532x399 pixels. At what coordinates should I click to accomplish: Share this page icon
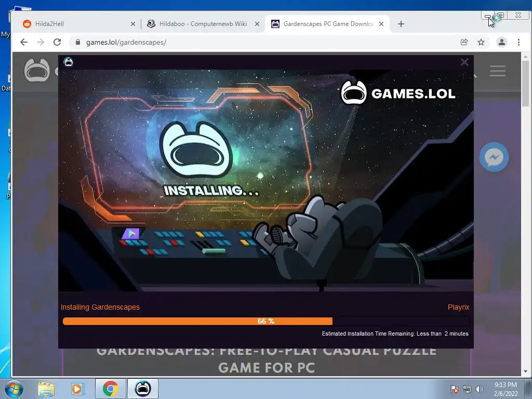(x=464, y=42)
